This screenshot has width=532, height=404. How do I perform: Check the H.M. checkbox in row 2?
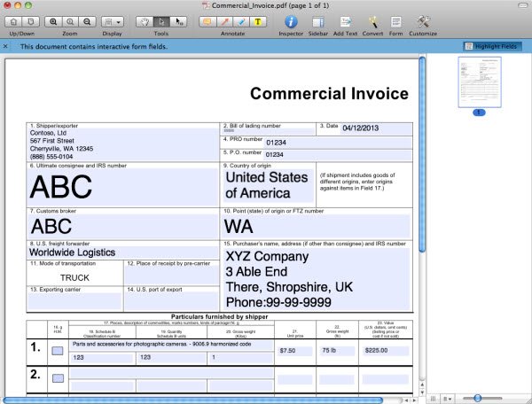pyautogui.click(x=58, y=378)
